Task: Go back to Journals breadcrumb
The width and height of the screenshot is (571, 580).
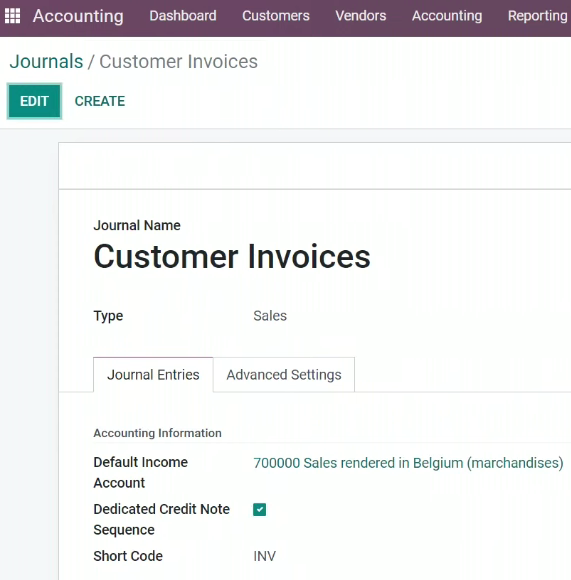Action: pos(46,61)
